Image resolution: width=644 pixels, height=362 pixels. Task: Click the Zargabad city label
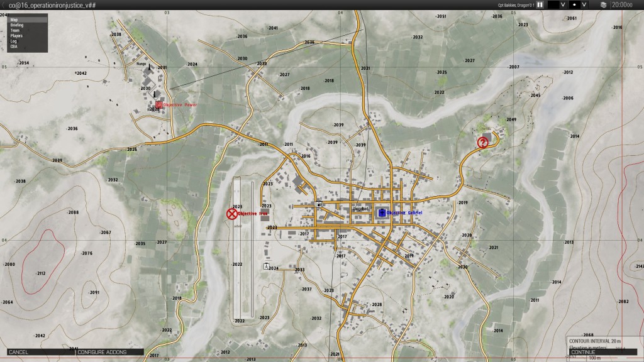pos(360,209)
